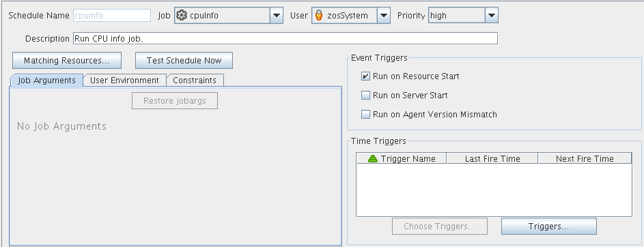This screenshot has height=247, width=644.
Task: Toggle Run on Agent Version Mismatch
Action: 365,115
